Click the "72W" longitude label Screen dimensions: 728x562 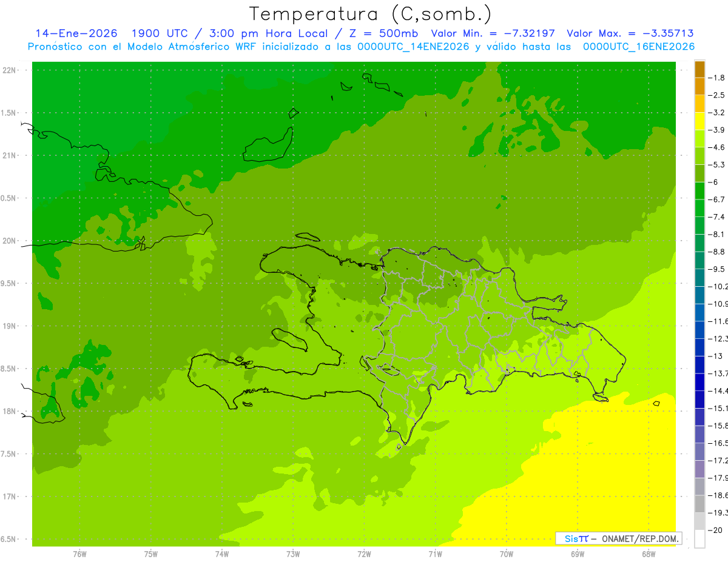point(364,554)
